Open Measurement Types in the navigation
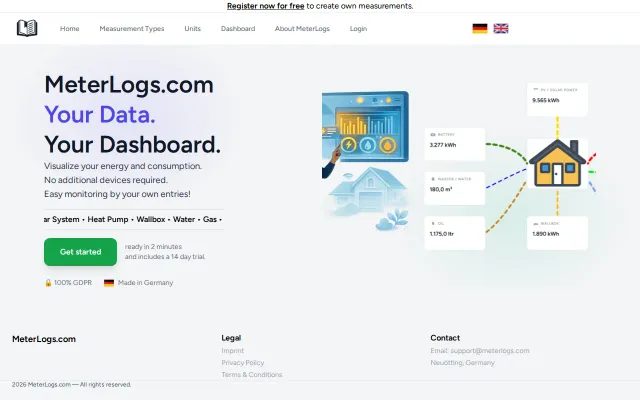The image size is (640, 400). 132,29
